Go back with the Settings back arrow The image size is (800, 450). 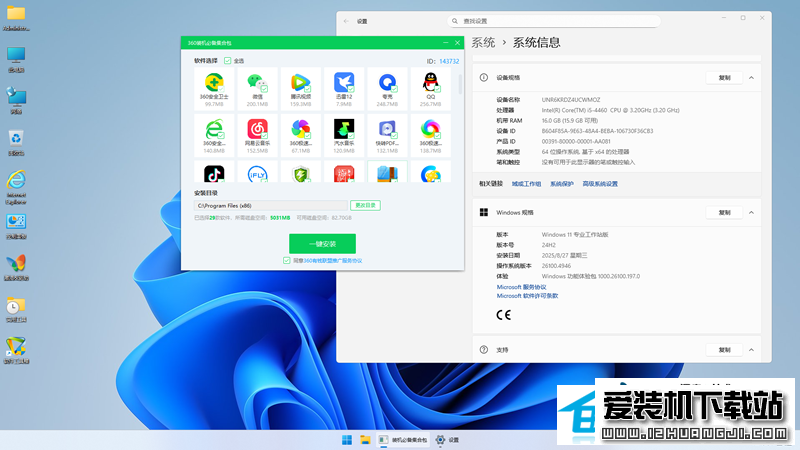point(346,21)
